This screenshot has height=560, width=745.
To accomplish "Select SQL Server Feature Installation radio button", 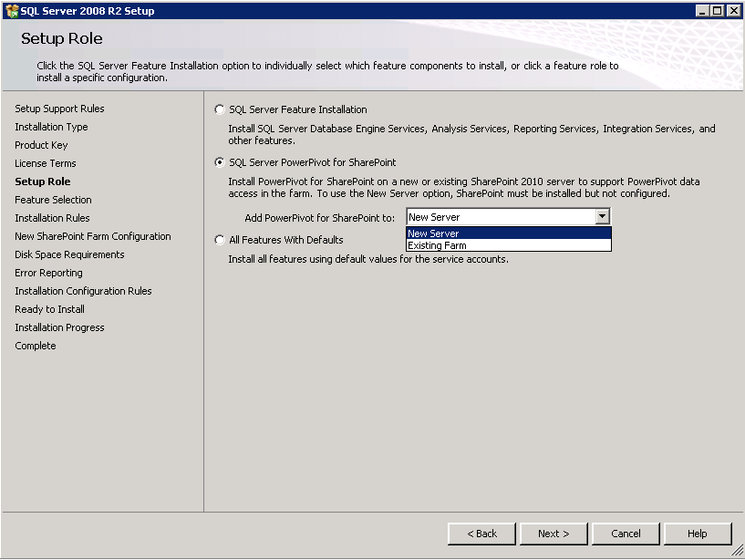I will (x=220, y=109).
